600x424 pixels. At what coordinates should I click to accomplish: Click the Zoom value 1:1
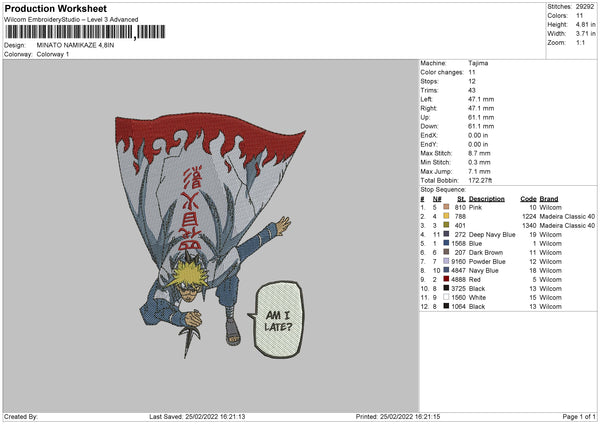(580, 42)
